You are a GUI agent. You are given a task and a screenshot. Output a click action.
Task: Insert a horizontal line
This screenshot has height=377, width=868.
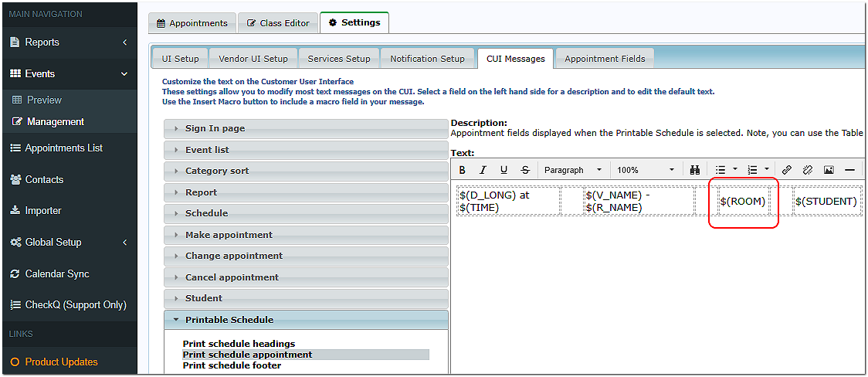point(849,170)
